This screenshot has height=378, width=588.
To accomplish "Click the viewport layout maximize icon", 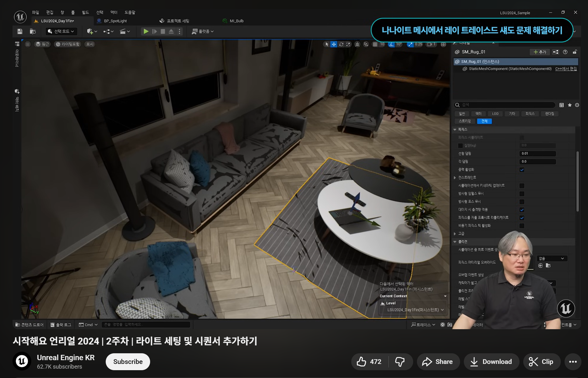I will point(444,44).
